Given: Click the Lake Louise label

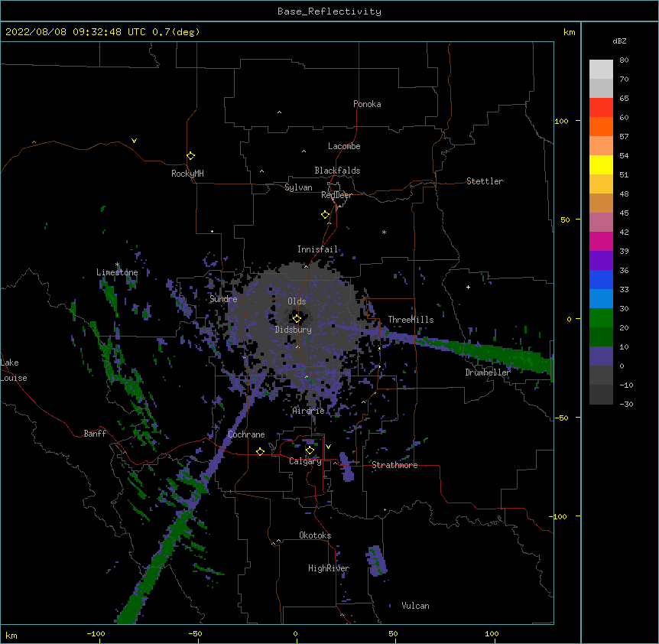Looking at the screenshot, I should click(14, 370).
